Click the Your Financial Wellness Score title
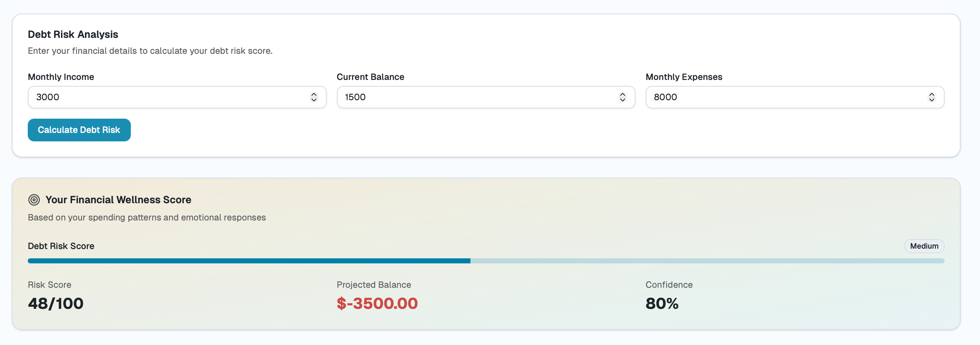Image resolution: width=980 pixels, height=345 pixels. pos(118,200)
